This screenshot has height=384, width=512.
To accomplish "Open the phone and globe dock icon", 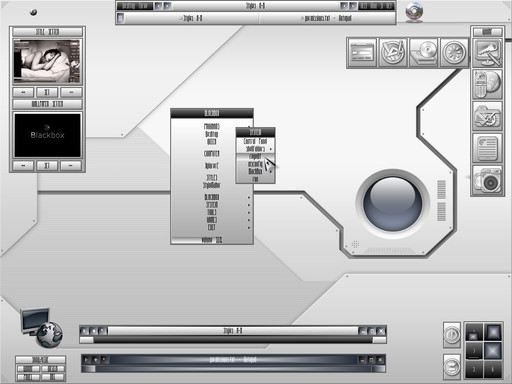I will [x=487, y=84].
